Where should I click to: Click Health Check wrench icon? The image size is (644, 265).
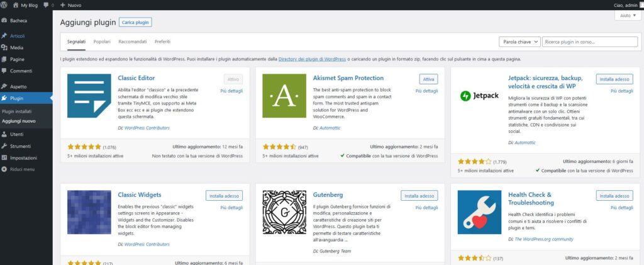pos(479,212)
